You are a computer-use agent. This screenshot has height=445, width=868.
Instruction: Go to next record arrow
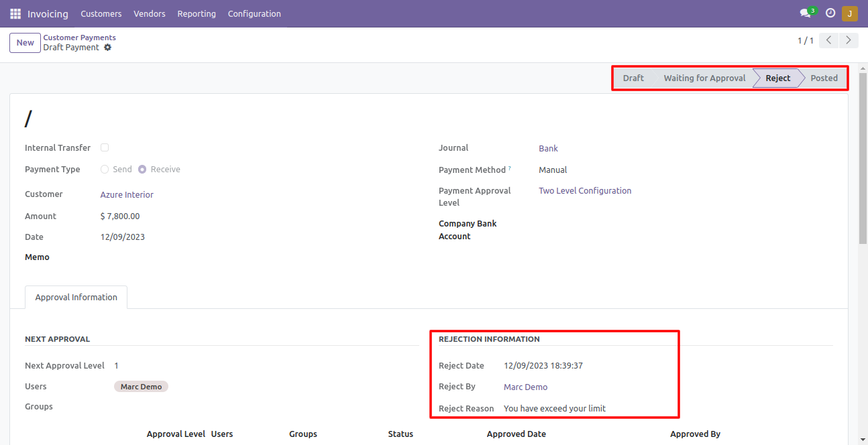[x=849, y=41]
